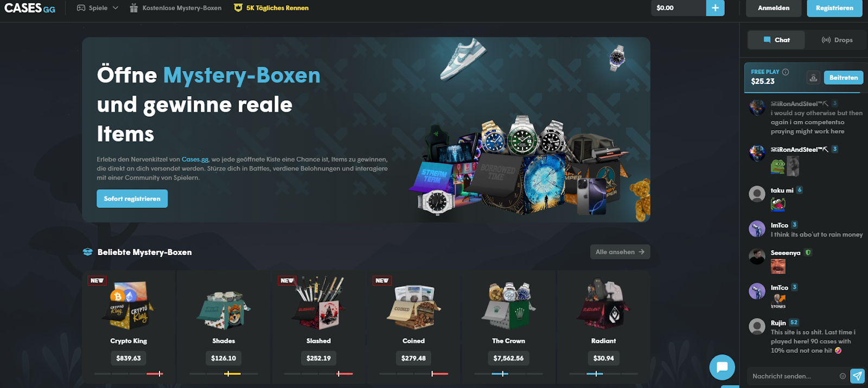Open the emoji picker in chat input
This screenshot has width=868, height=388.
[843, 376]
